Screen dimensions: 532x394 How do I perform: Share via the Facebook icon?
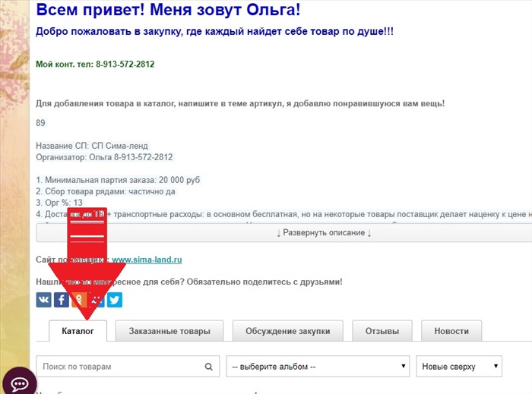click(x=62, y=300)
